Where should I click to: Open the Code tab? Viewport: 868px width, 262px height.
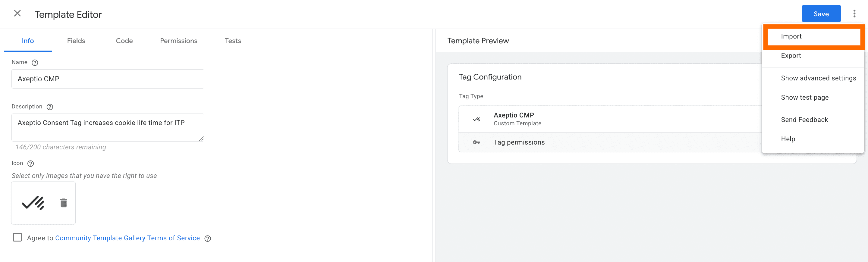pos(124,41)
